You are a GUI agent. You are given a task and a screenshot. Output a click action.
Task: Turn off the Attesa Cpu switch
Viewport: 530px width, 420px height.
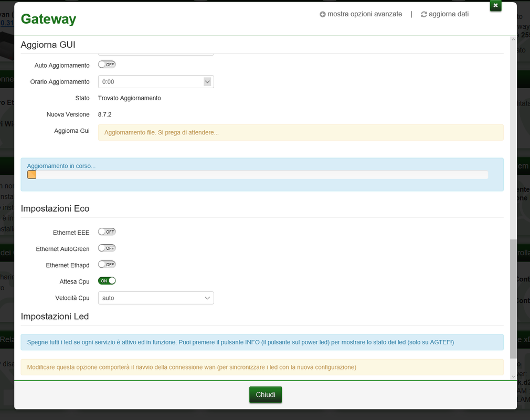tap(107, 281)
